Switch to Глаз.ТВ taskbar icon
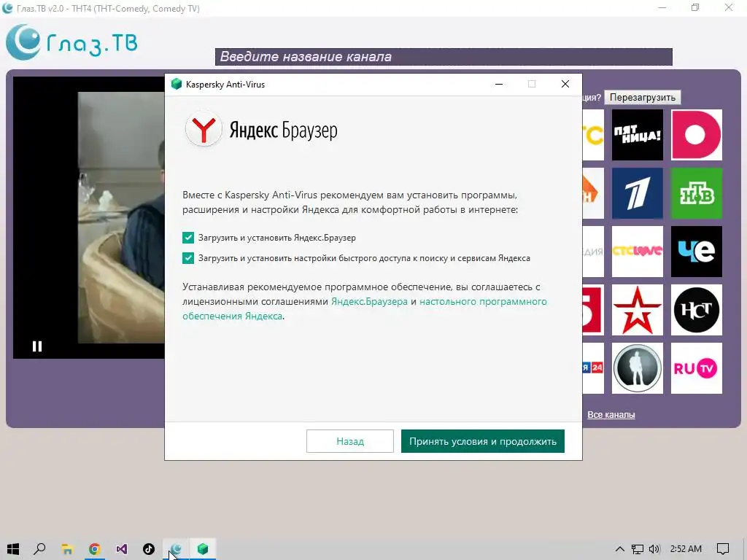Image resolution: width=747 pixels, height=560 pixels. click(176, 549)
